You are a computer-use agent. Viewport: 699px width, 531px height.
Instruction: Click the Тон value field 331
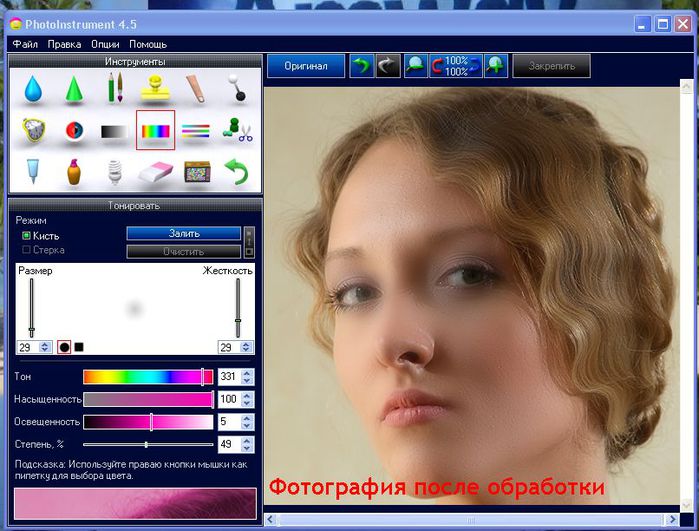click(230, 377)
